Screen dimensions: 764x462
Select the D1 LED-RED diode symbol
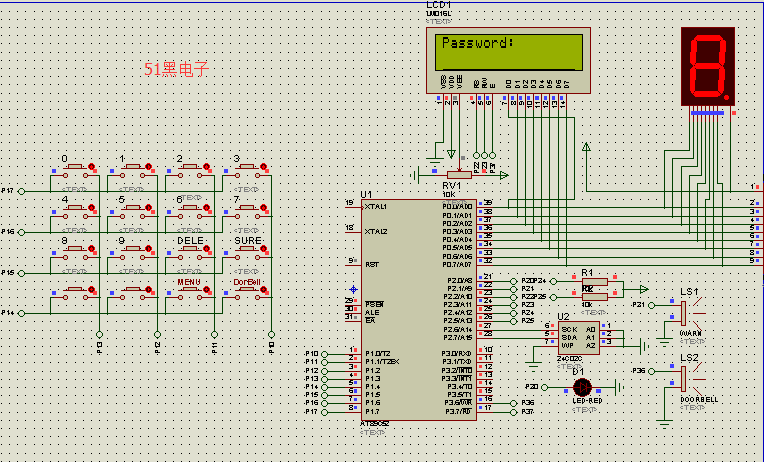click(579, 386)
